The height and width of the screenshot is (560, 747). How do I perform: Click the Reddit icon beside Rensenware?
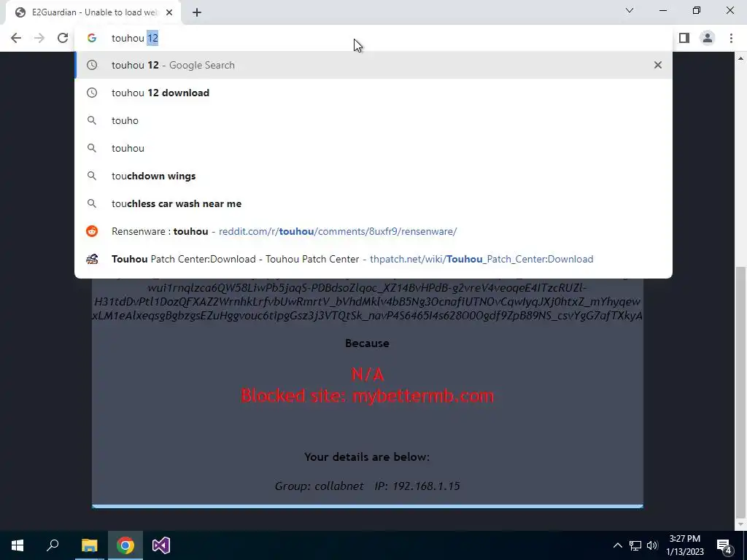point(92,231)
